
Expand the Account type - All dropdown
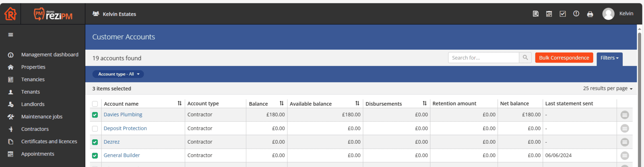118,74
